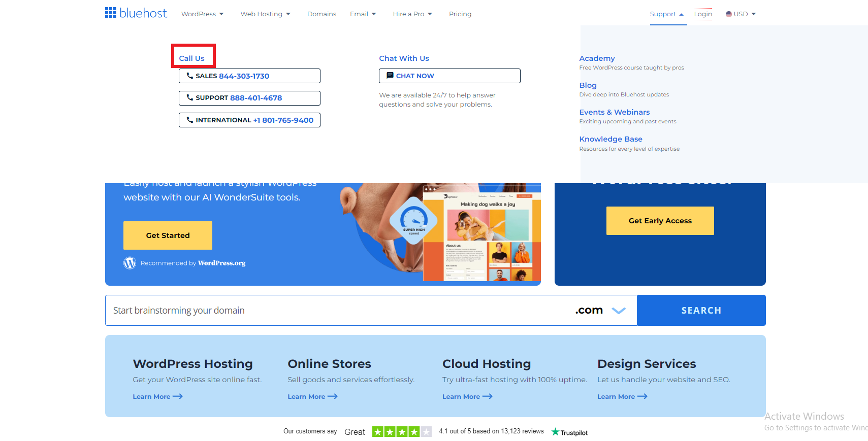Click the Design Services heading

coord(647,364)
